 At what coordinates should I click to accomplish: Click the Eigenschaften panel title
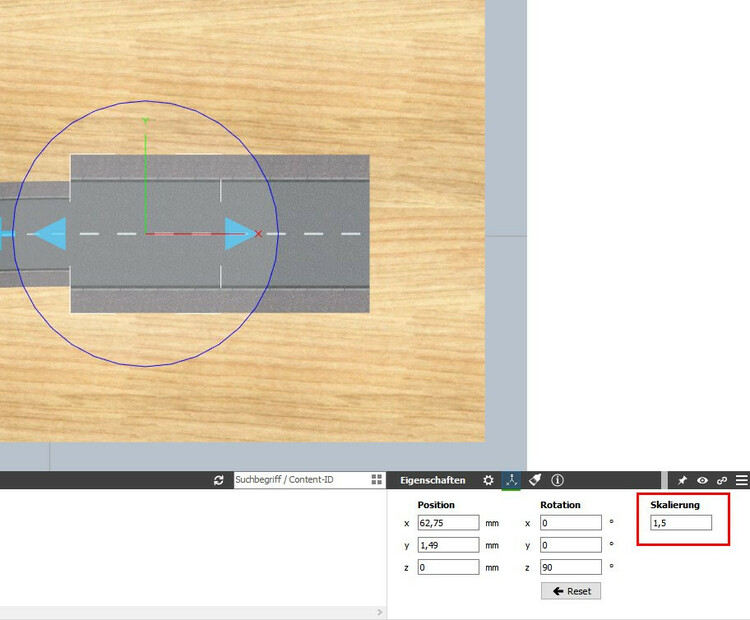click(x=432, y=480)
